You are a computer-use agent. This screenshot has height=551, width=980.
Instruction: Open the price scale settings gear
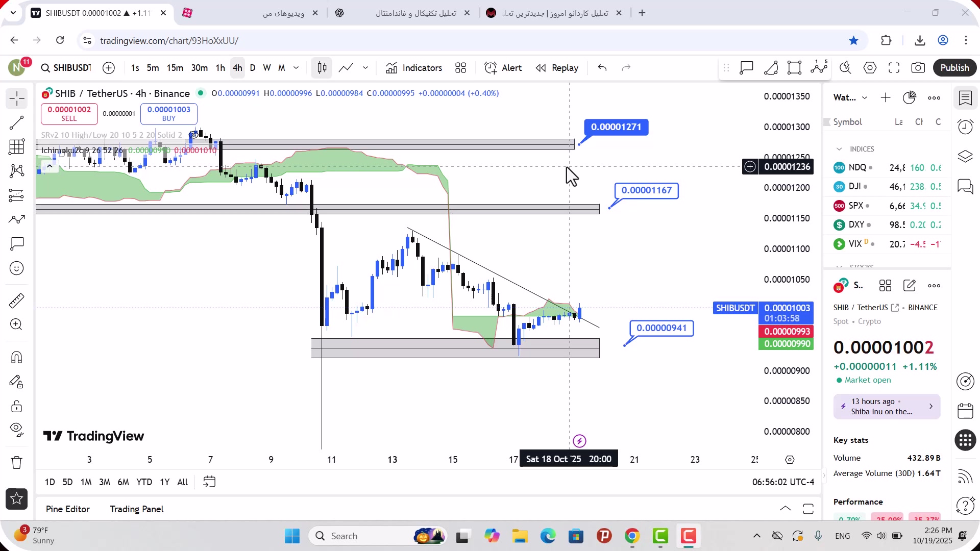coord(790,460)
